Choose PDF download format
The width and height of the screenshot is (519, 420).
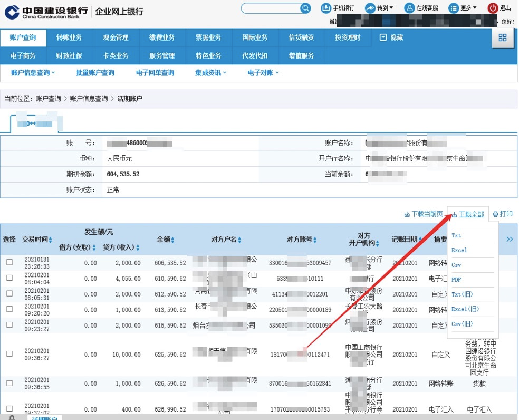click(x=456, y=280)
